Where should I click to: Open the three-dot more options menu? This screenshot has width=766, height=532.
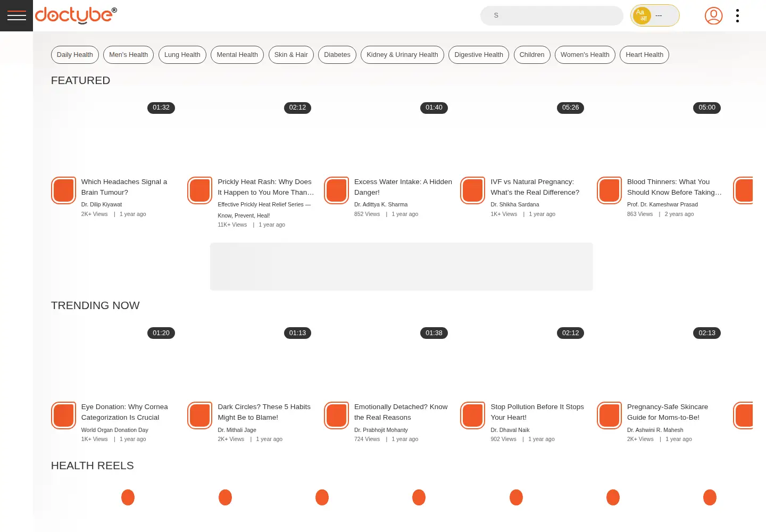[x=737, y=16]
